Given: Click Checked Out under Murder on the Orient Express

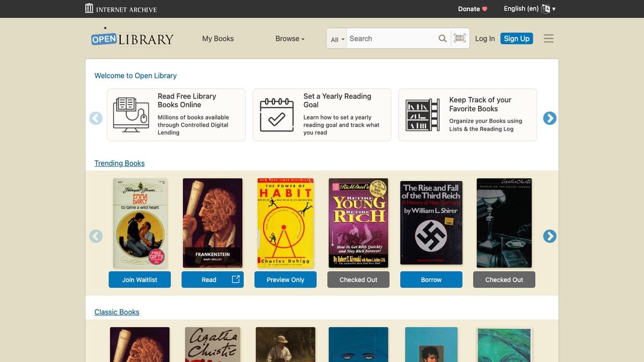Looking at the screenshot, I should pyautogui.click(x=504, y=279).
